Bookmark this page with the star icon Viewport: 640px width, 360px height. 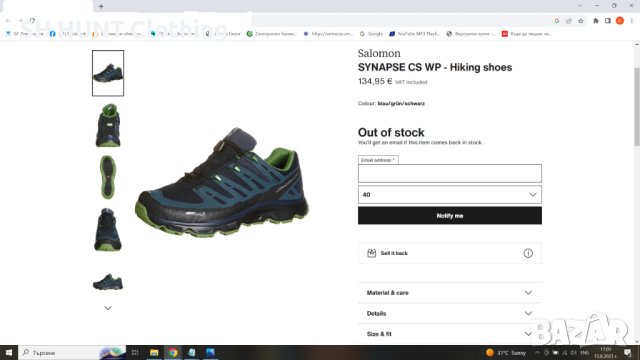coord(581,21)
